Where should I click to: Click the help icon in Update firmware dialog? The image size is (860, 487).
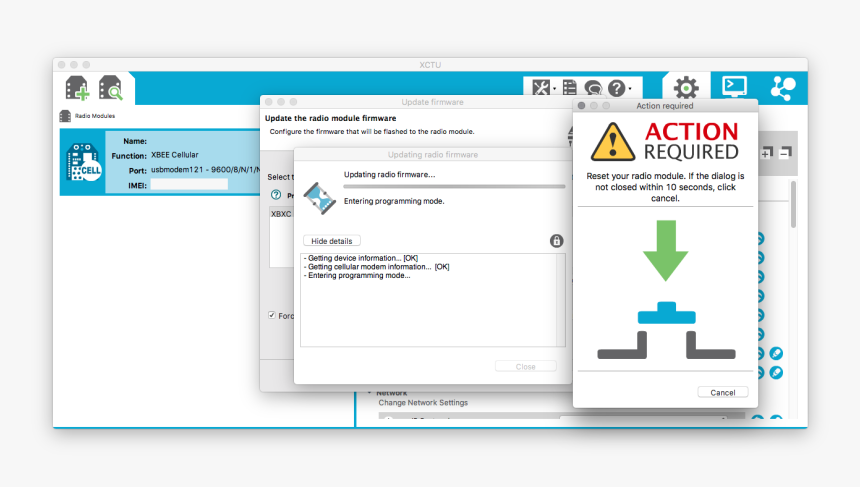coord(276,195)
